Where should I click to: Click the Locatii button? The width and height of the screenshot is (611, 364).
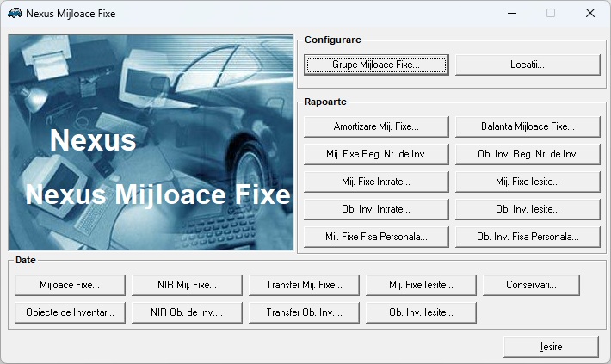pos(528,65)
